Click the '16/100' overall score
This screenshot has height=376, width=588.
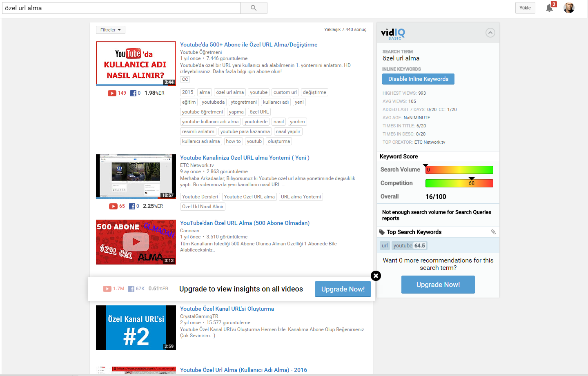coord(436,197)
